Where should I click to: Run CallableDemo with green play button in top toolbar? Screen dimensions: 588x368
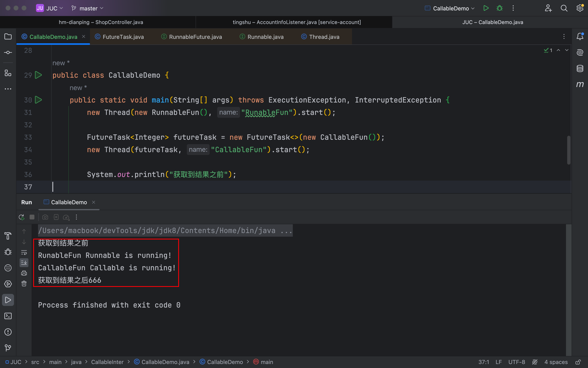click(x=486, y=8)
